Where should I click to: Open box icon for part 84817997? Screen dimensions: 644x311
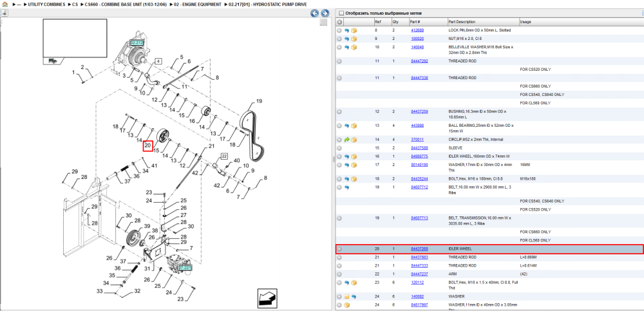tap(346, 305)
